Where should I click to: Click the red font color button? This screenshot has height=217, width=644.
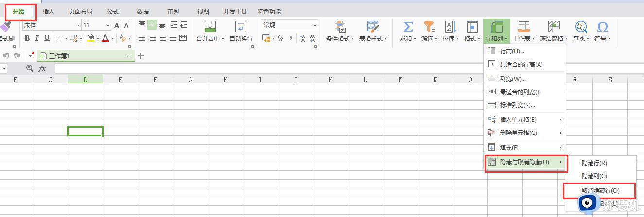(105, 38)
